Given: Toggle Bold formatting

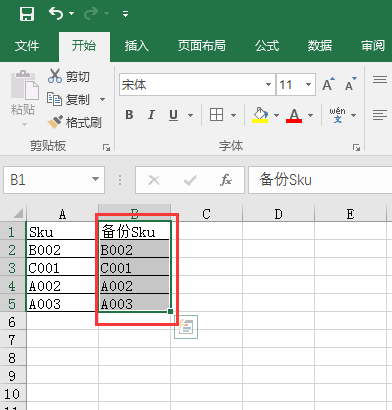Looking at the screenshot, I should tap(129, 115).
